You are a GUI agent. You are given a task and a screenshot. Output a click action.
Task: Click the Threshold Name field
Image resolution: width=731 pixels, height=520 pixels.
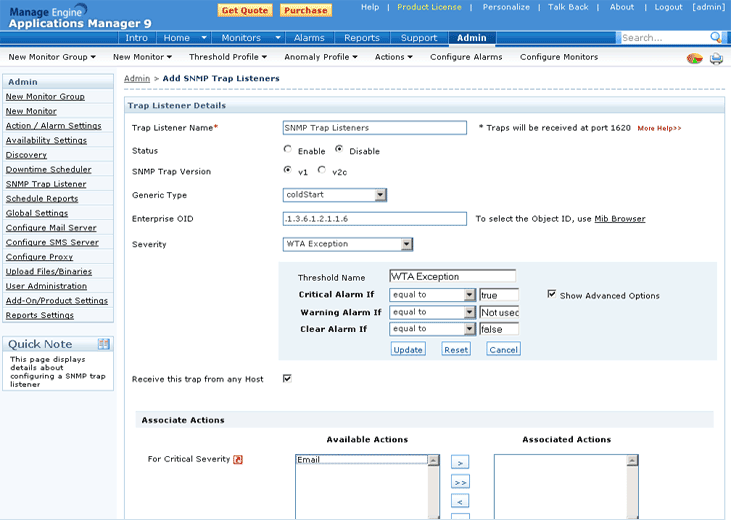(453, 276)
